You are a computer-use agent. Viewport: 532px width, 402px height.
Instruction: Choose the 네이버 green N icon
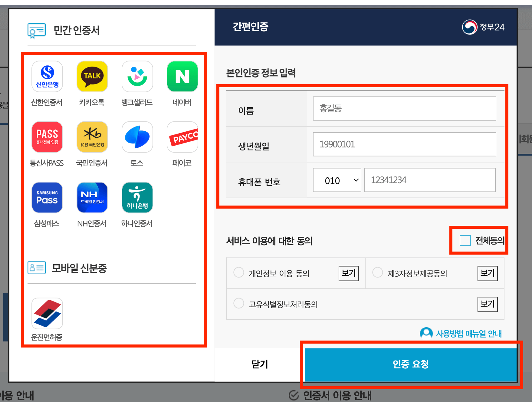(x=182, y=76)
